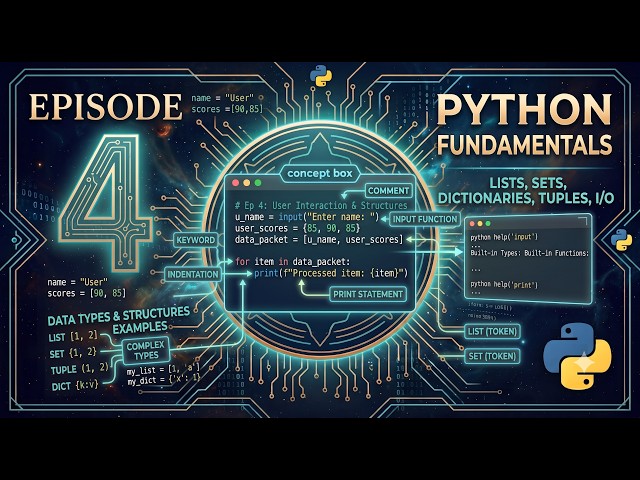Click the SET (TOKEN) label

pos(492,356)
